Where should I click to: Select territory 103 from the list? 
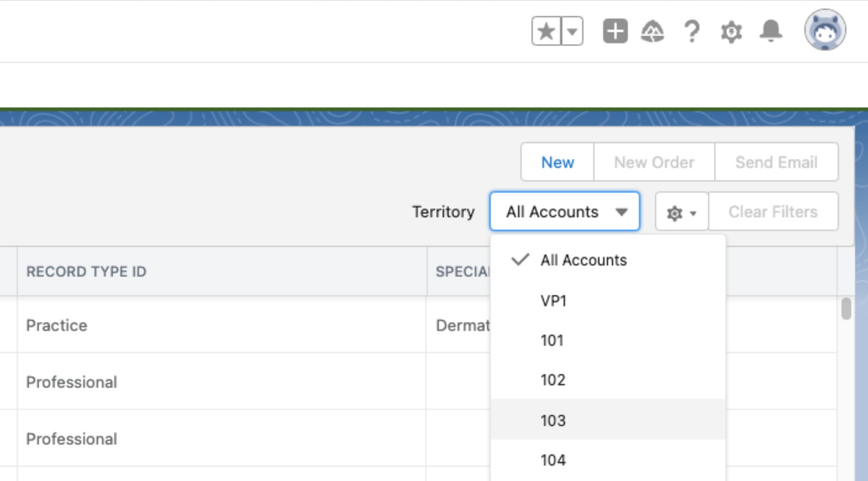[553, 420]
